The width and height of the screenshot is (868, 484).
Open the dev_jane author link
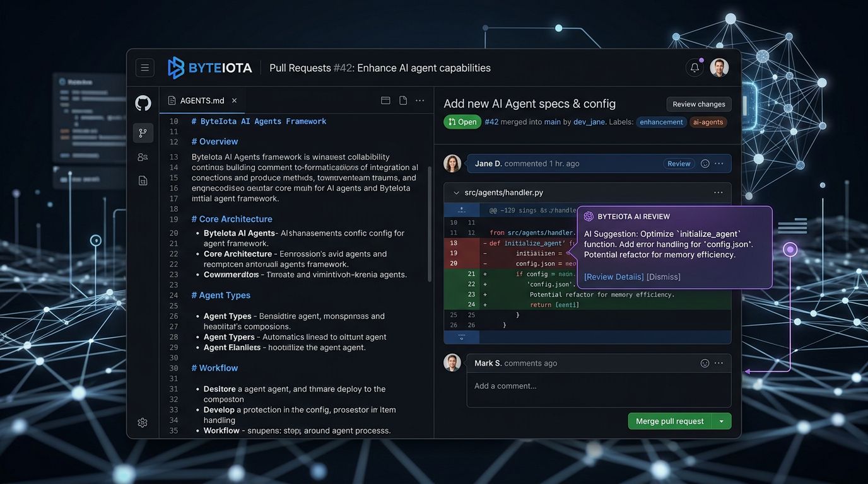[590, 122]
